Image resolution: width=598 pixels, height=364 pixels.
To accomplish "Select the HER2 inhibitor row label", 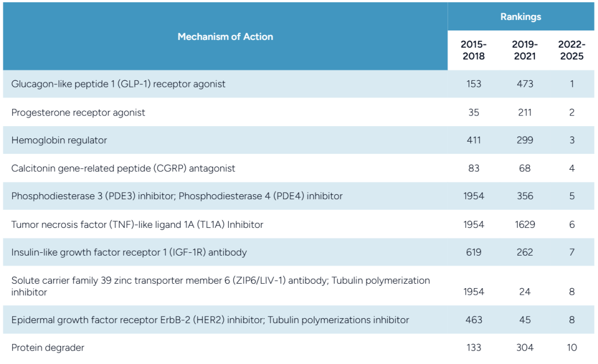I will [210, 320].
